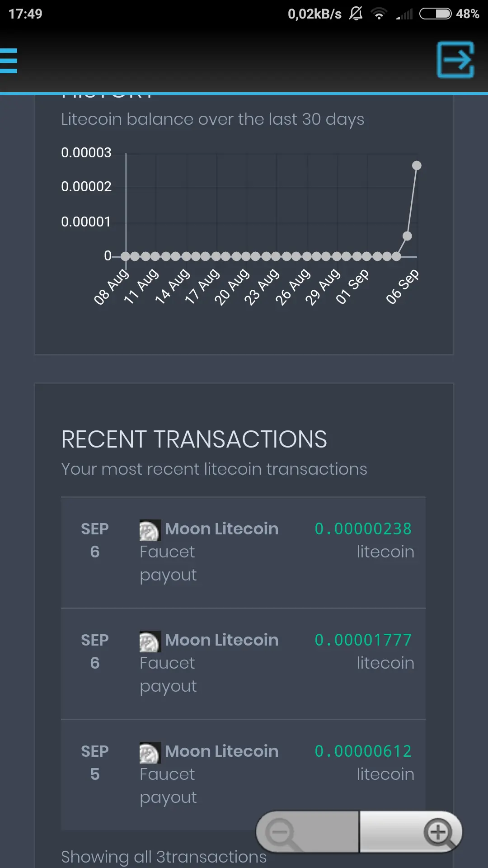Image resolution: width=488 pixels, height=868 pixels.
Task: Open the hamburger navigation menu
Action: 9,61
